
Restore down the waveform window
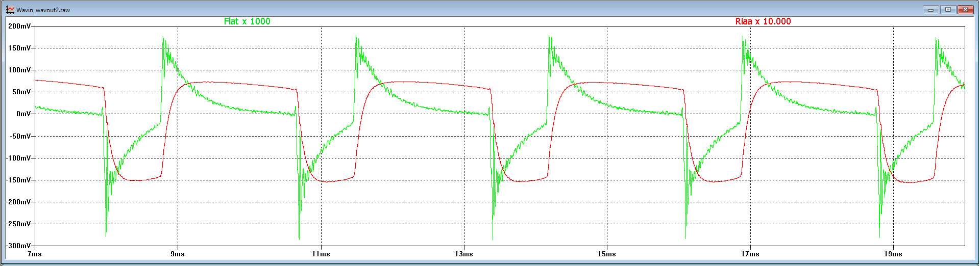(948, 10)
